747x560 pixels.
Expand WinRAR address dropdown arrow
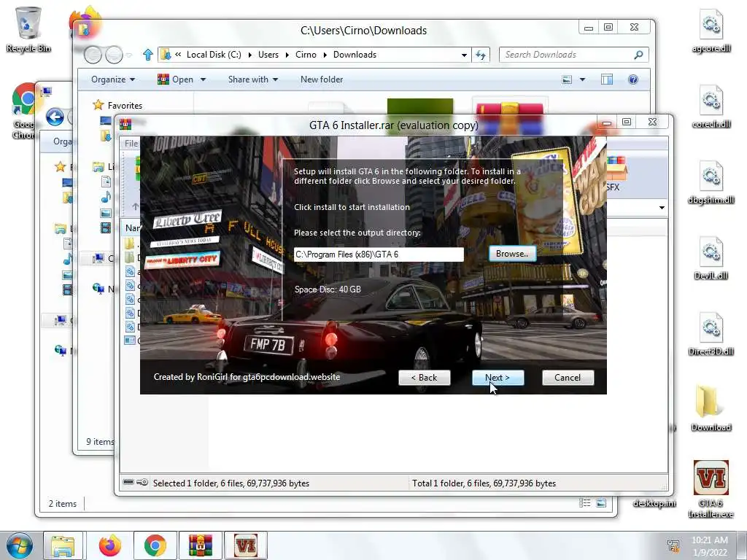click(662, 208)
